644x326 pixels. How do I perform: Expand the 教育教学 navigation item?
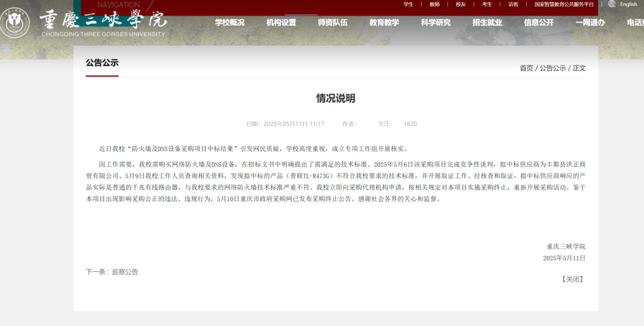(384, 23)
